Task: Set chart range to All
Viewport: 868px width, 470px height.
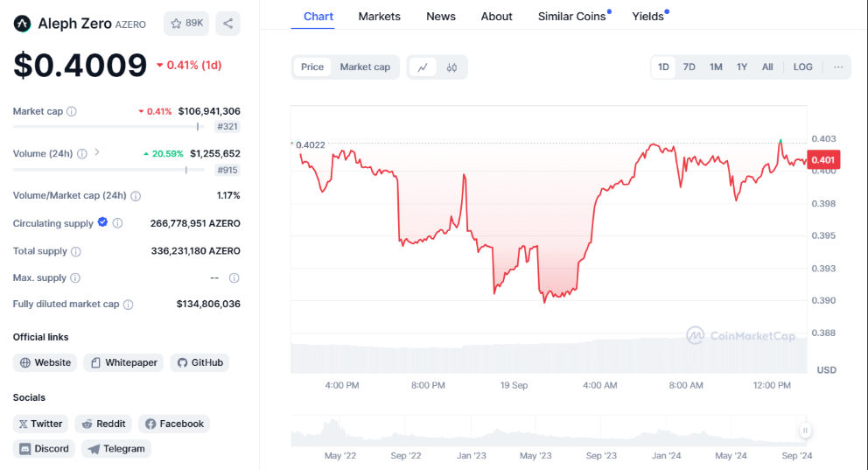Action: point(767,67)
